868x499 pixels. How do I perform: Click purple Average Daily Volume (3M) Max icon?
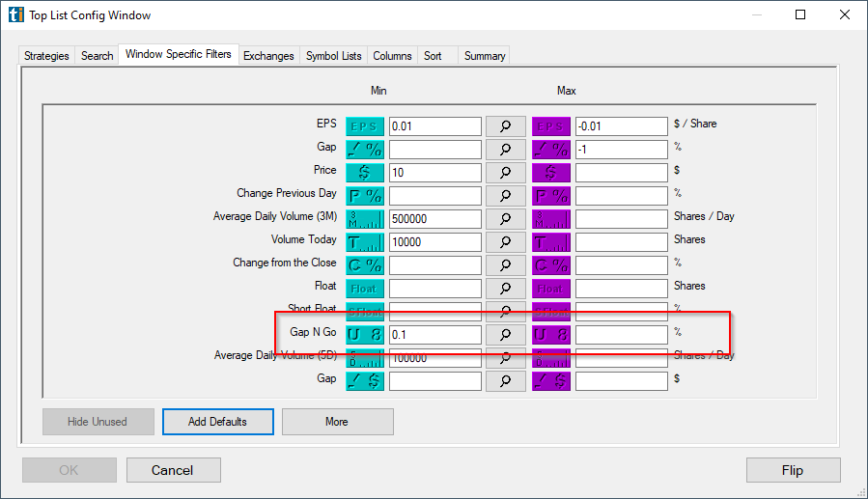pos(550,219)
